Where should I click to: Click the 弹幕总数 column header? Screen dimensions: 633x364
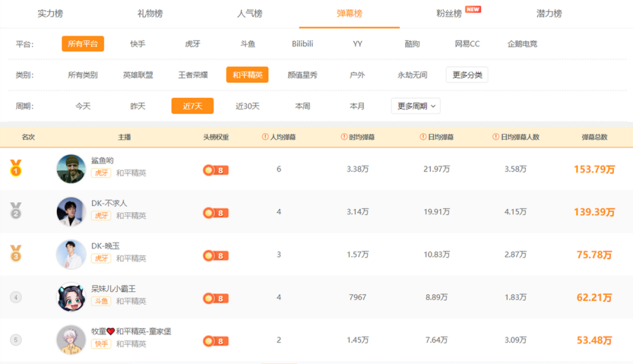pyautogui.click(x=594, y=137)
